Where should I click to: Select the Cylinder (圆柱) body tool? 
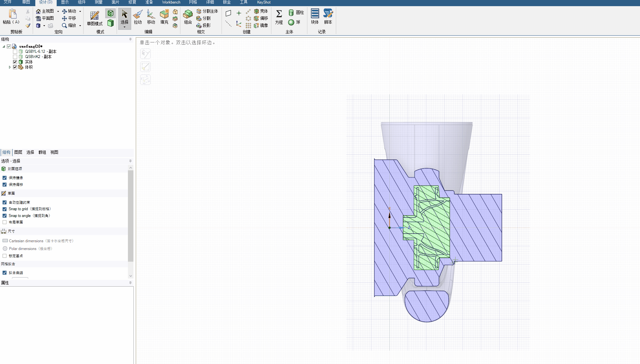296,13
